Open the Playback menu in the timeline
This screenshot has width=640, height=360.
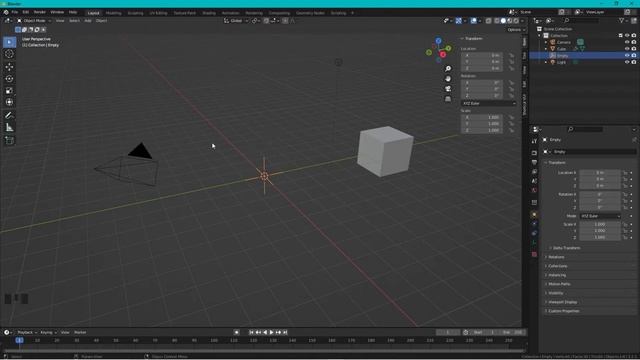tap(27, 333)
